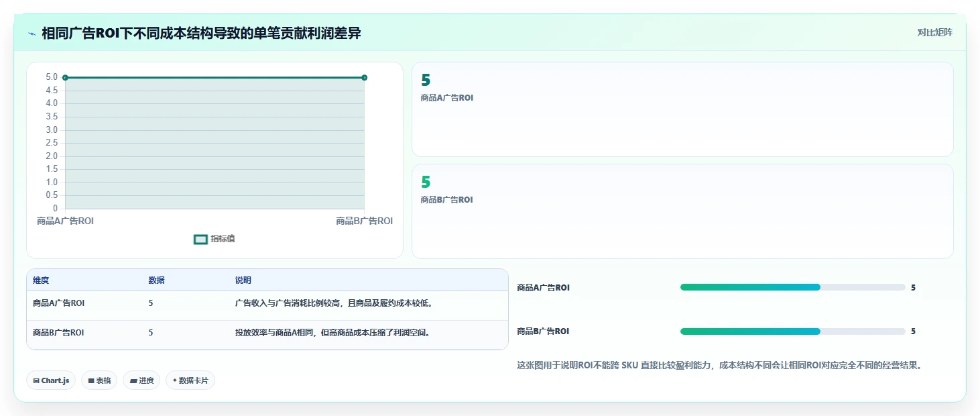The height and width of the screenshot is (416, 980).
Task: Click the 对比矩阵 label
Action: (934, 32)
